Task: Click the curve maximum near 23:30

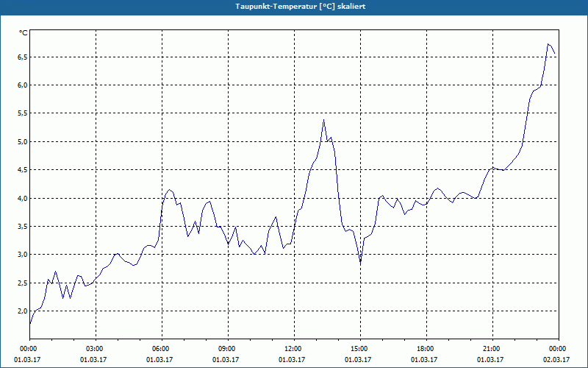Action: [x=548, y=44]
